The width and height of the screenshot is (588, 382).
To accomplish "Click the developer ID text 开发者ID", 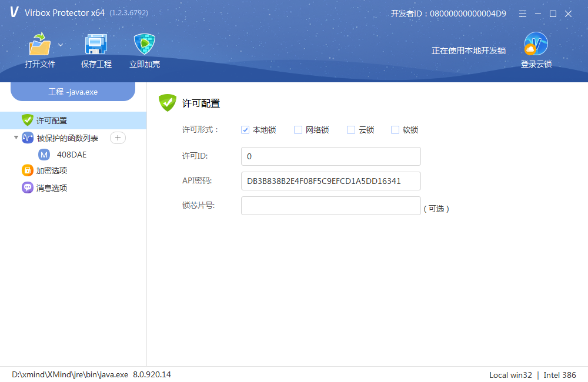I will point(449,14).
